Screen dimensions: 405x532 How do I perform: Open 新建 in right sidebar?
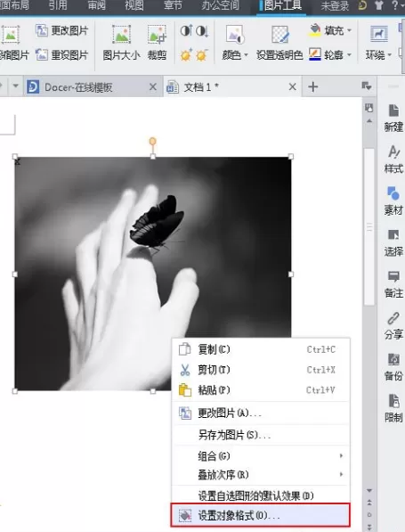click(x=393, y=118)
